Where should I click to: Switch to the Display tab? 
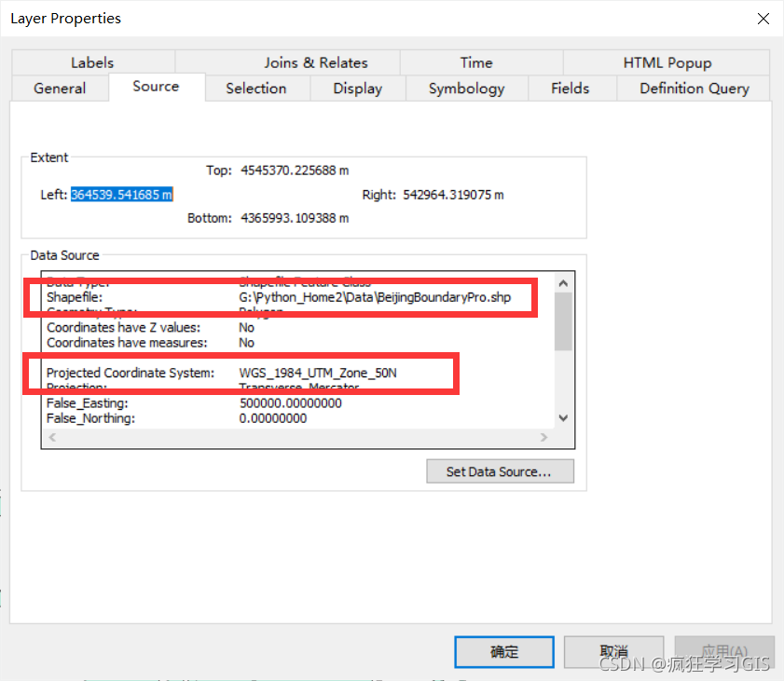[x=357, y=89]
